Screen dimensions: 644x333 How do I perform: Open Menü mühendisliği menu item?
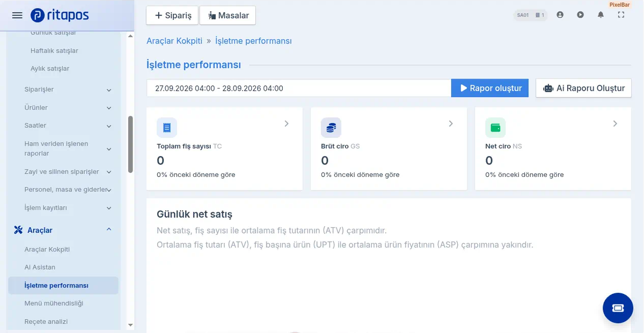54,303
